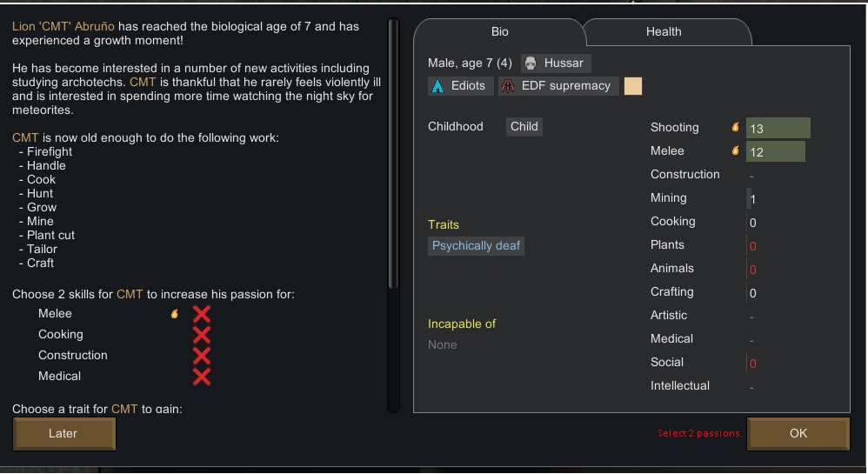Click the Melee skill bar showing 12

tap(775, 151)
